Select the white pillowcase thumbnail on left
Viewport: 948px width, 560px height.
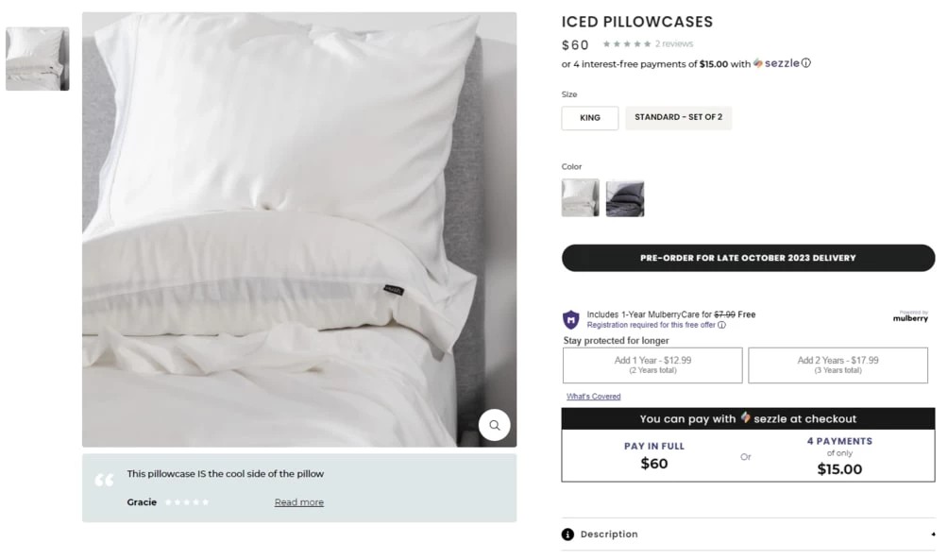pyautogui.click(x=38, y=59)
